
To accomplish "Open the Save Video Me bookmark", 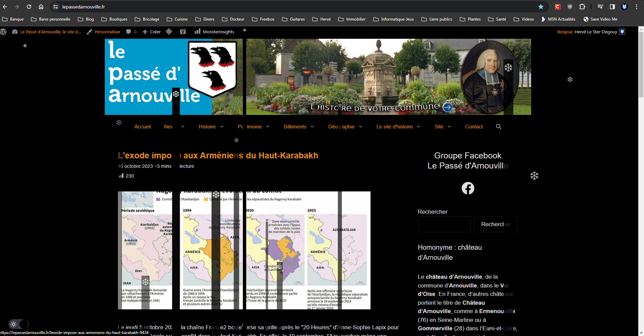I will (x=600, y=19).
